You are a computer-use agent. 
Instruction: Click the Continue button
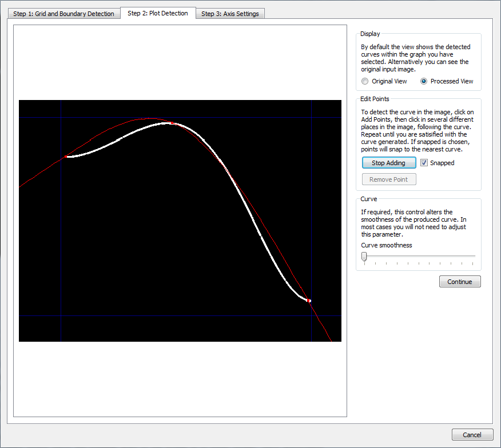pyautogui.click(x=459, y=282)
